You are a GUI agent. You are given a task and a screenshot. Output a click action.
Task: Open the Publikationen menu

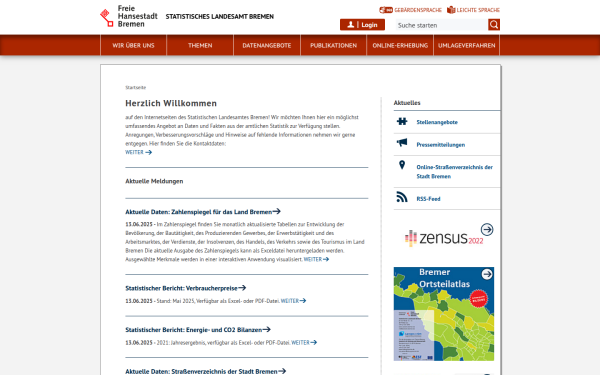click(x=333, y=45)
